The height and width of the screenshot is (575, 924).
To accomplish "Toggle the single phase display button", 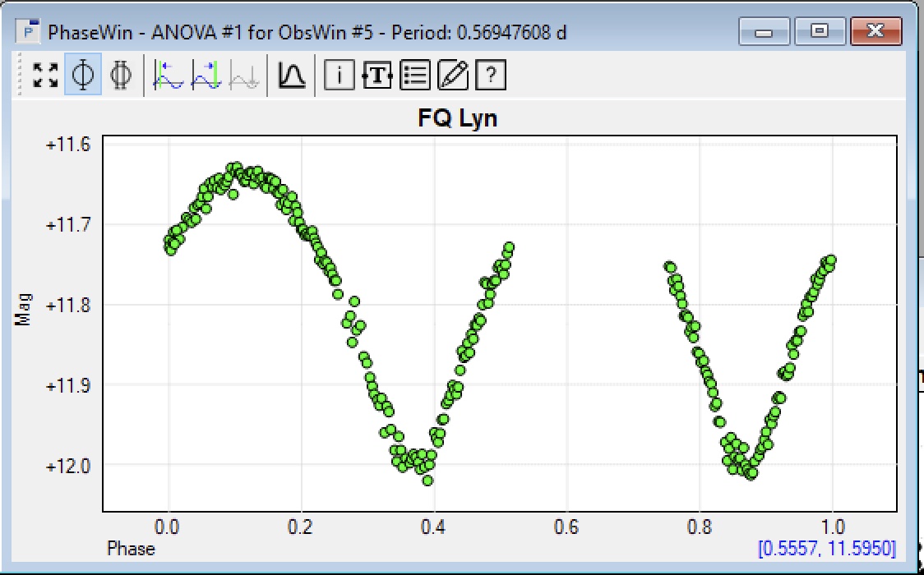I will (x=83, y=76).
